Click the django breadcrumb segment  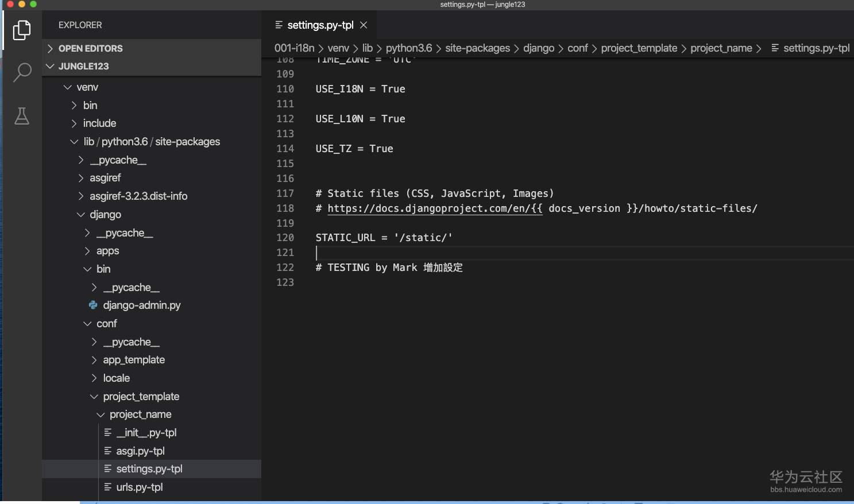538,48
